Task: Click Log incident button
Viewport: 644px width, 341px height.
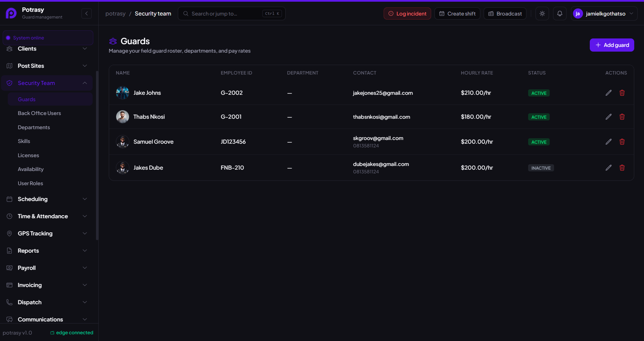Action: 407,13
